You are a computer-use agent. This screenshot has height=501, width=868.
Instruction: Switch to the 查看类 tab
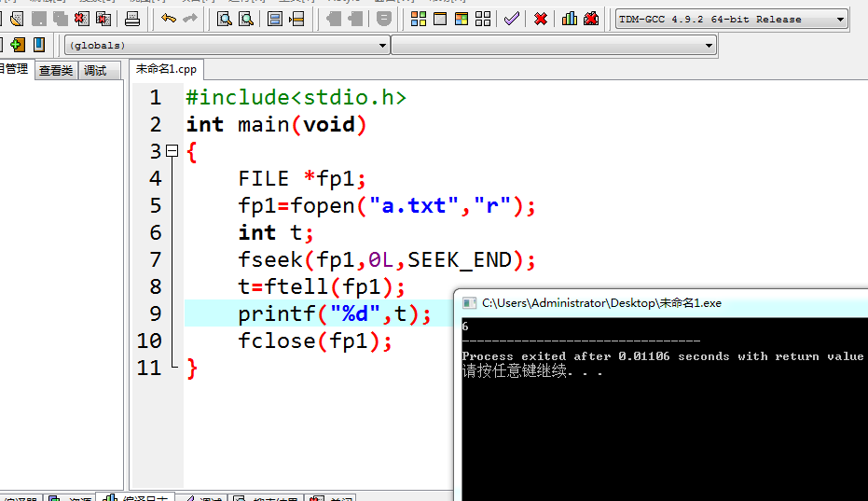click(x=56, y=70)
